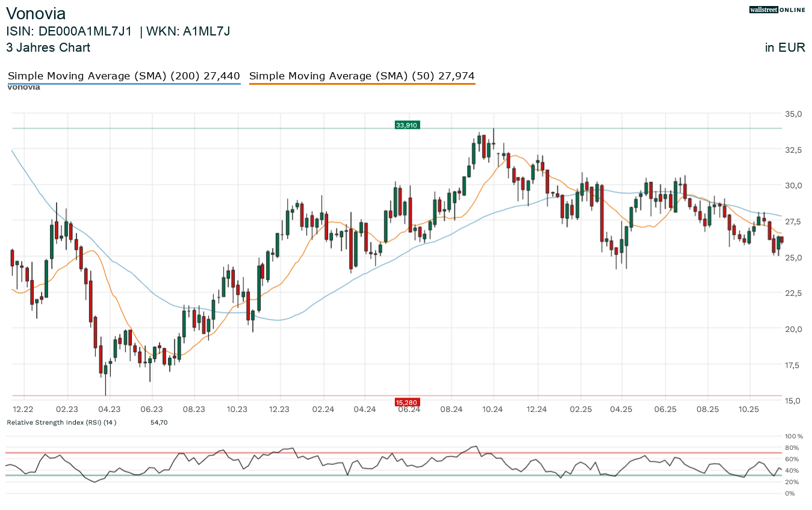Select the 3 Jahres Chart label
812x510 pixels.
pyautogui.click(x=48, y=48)
